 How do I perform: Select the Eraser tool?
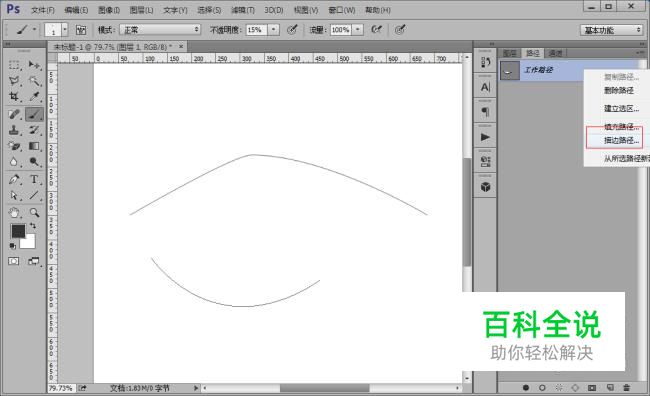(x=15, y=146)
